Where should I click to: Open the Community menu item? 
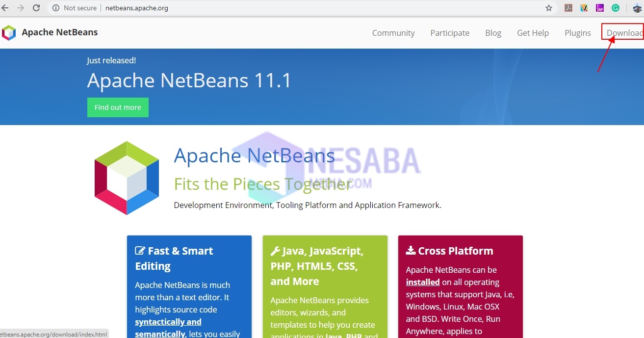tap(393, 33)
